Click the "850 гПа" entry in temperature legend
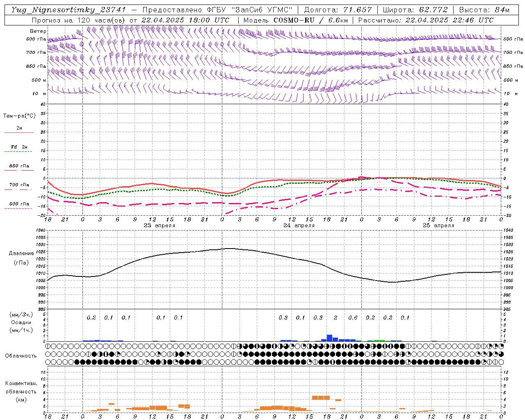The height and width of the screenshot is (420, 525). (19, 166)
